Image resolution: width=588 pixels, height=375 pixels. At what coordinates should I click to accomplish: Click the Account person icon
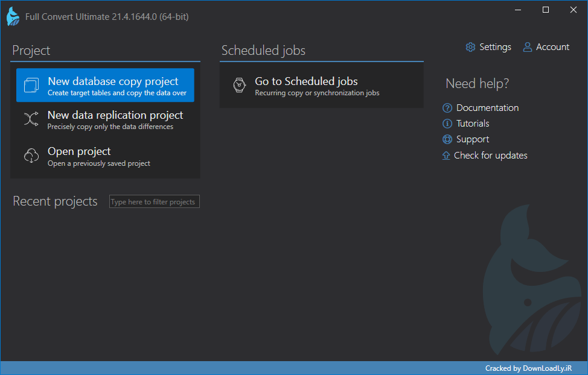coord(527,47)
